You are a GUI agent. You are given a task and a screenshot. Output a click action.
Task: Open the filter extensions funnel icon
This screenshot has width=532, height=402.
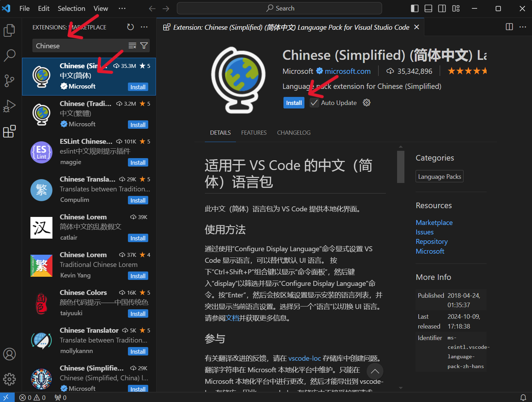pyautogui.click(x=144, y=45)
